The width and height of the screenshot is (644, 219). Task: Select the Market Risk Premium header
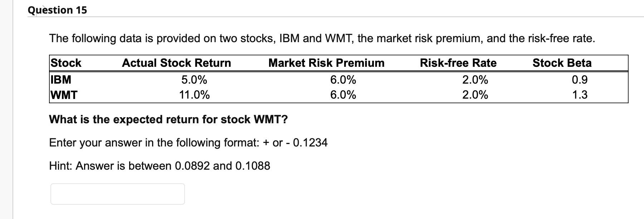point(326,63)
